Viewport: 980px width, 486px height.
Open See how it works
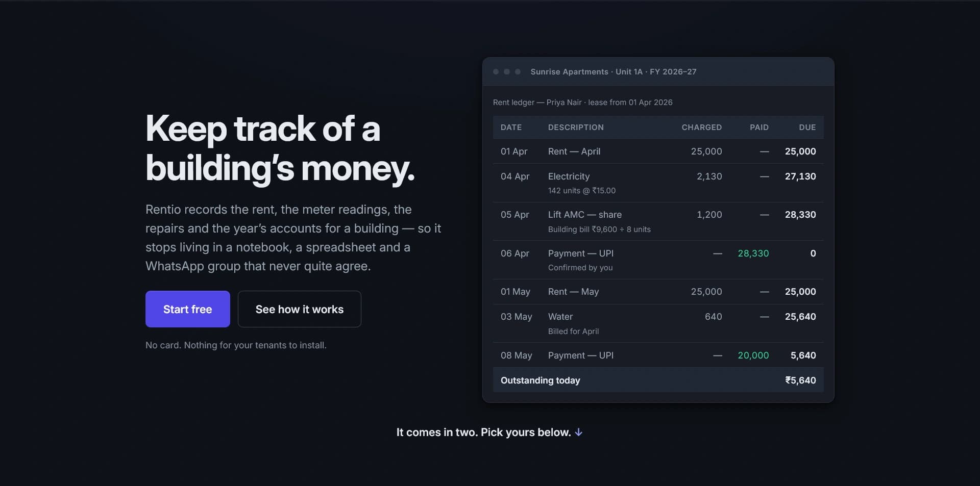click(300, 309)
